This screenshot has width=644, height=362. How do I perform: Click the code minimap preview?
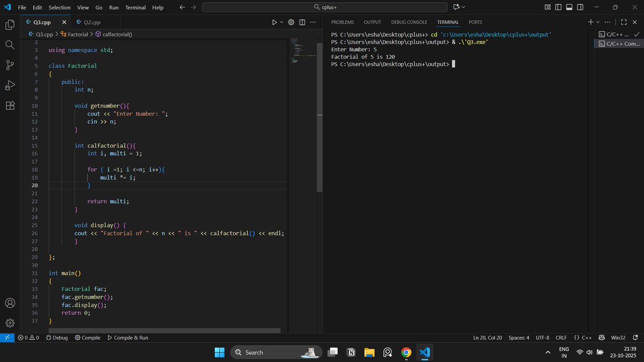pos(302,51)
